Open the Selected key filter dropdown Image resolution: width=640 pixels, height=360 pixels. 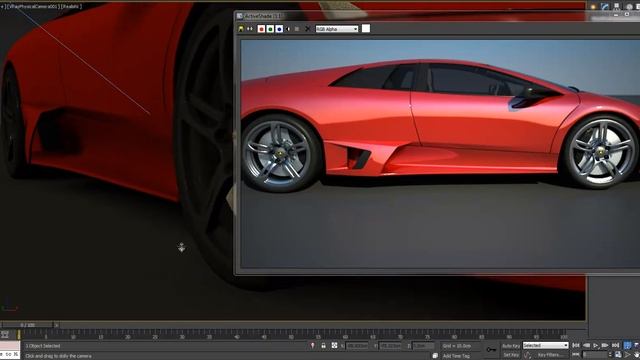click(545, 346)
